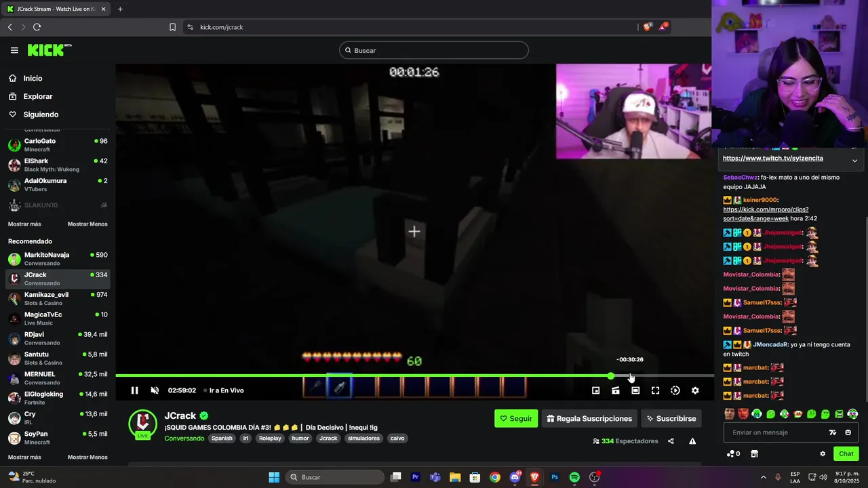Report stream with warning triangle icon
Screen dimensions: 868x488
click(x=692, y=441)
